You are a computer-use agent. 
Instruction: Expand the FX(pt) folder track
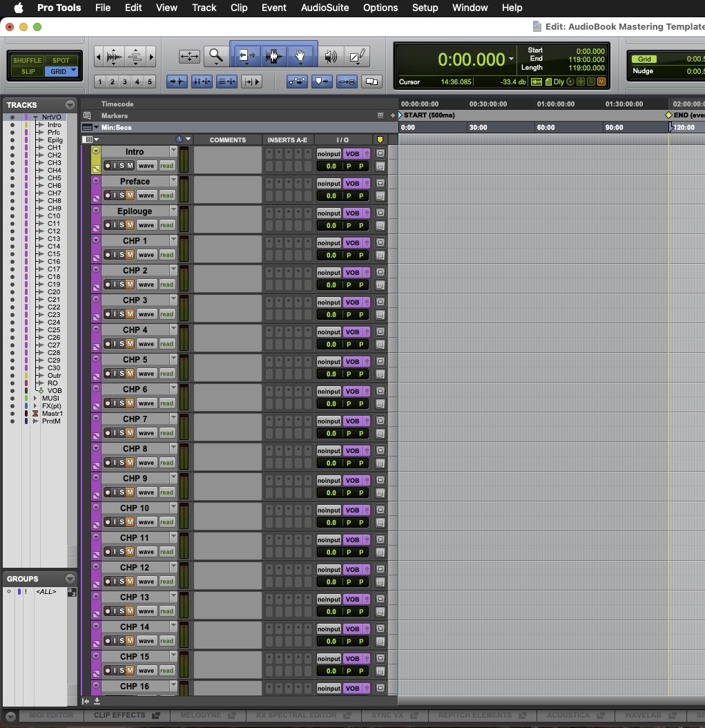point(35,405)
